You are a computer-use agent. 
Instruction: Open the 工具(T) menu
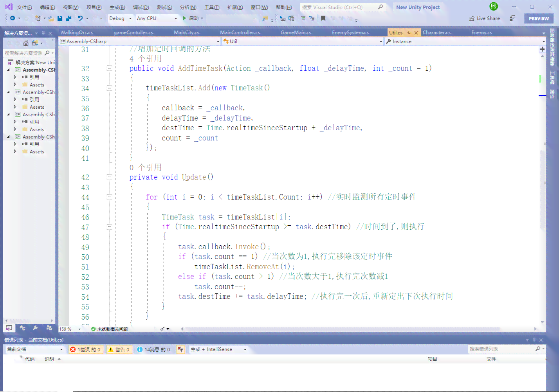pos(212,7)
